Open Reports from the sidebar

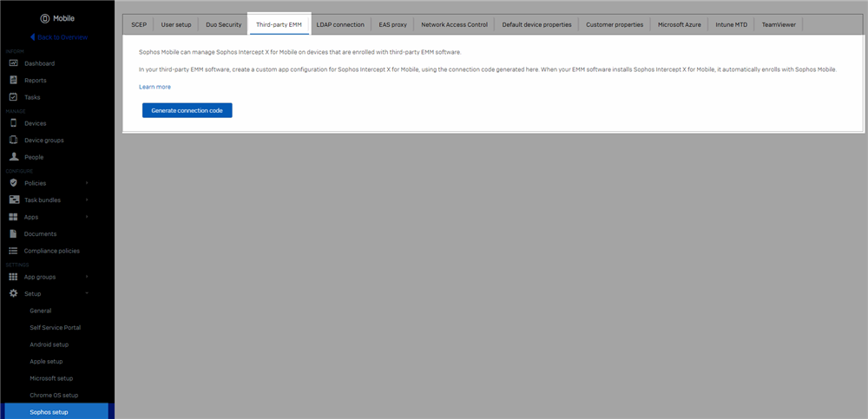(36, 81)
